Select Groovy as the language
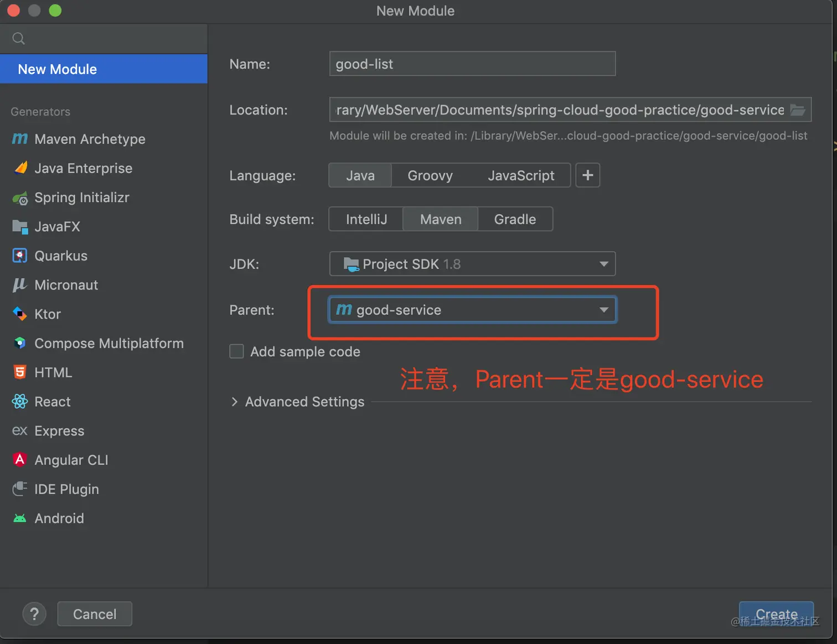 click(x=430, y=175)
